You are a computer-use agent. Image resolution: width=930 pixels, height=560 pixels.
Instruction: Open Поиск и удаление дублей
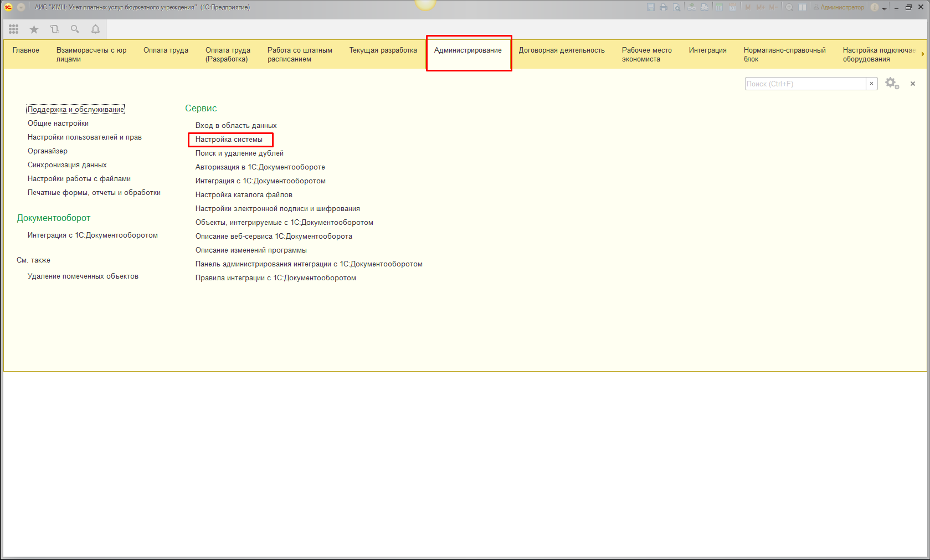coord(239,153)
